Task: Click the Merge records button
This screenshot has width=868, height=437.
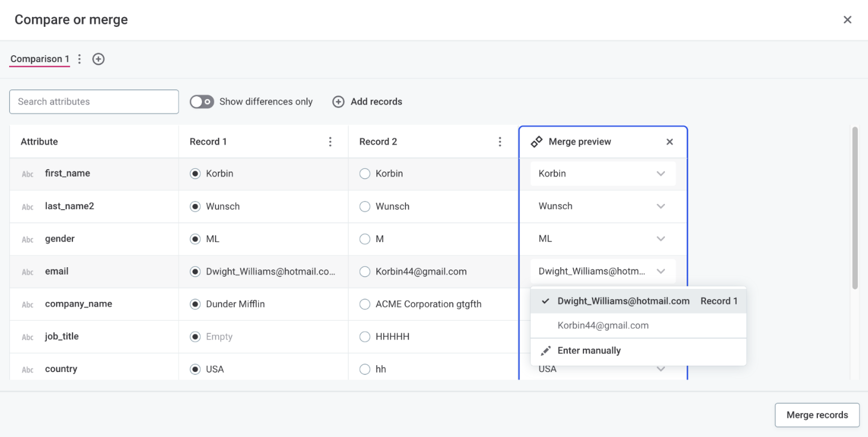Action: [x=817, y=415]
